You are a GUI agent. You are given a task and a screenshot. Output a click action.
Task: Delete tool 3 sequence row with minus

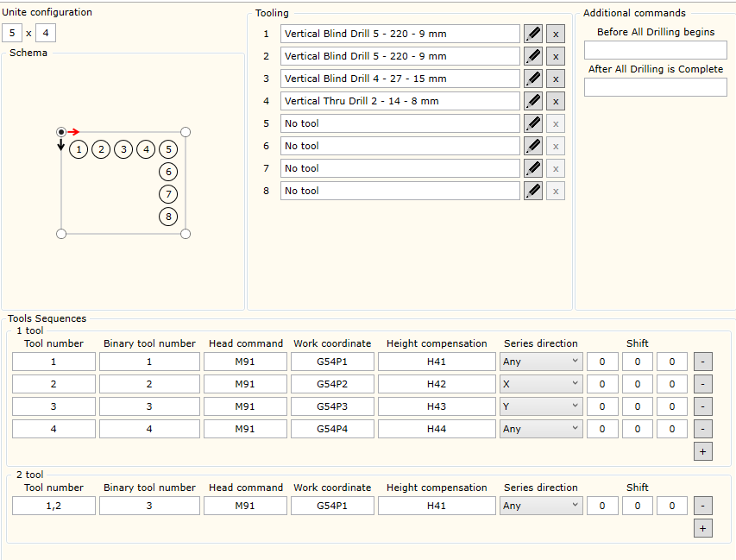tap(702, 406)
